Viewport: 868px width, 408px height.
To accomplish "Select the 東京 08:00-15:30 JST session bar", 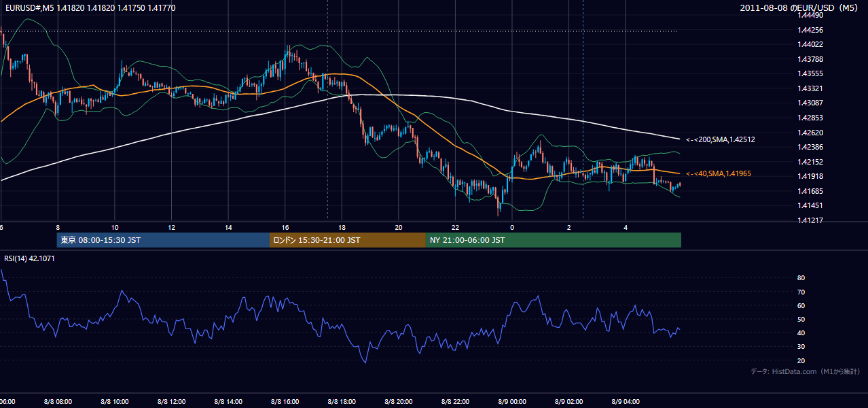I will coord(163,240).
